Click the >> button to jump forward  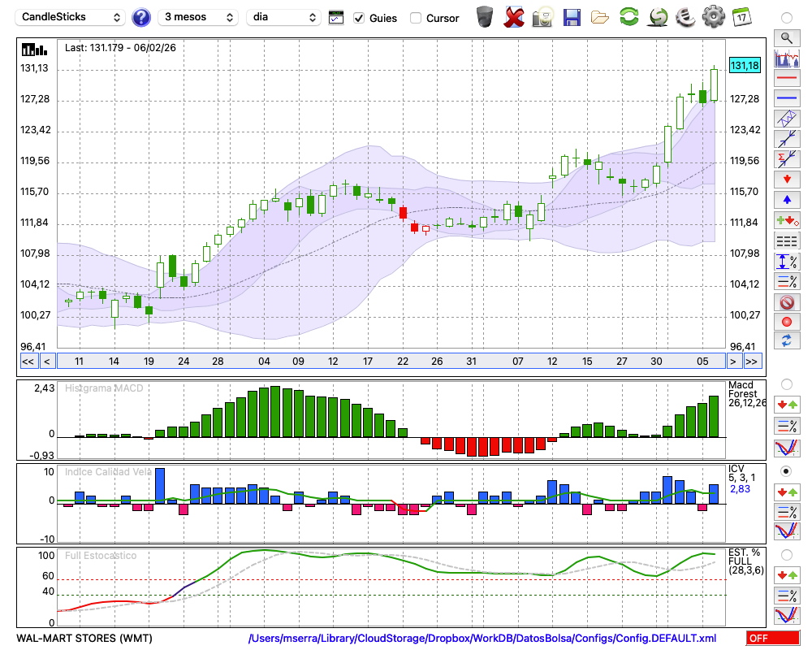(x=752, y=362)
